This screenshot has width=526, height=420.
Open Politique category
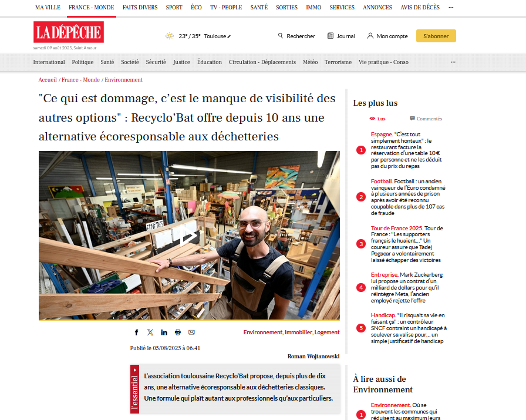coord(83,62)
